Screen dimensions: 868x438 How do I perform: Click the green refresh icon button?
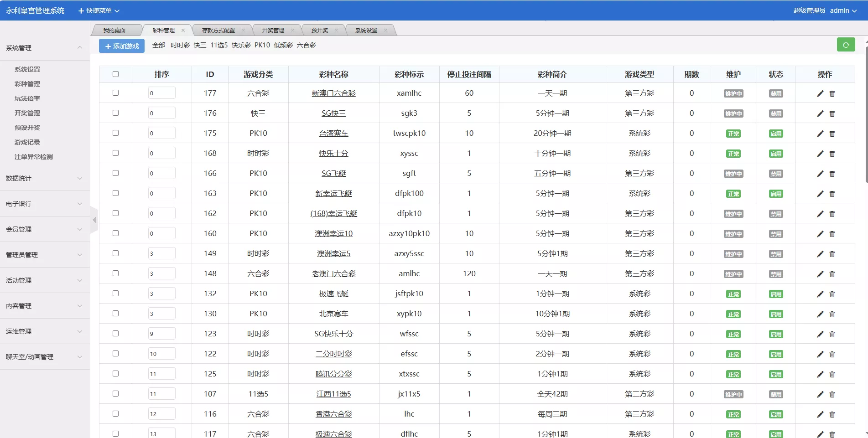pyautogui.click(x=846, y=45)
